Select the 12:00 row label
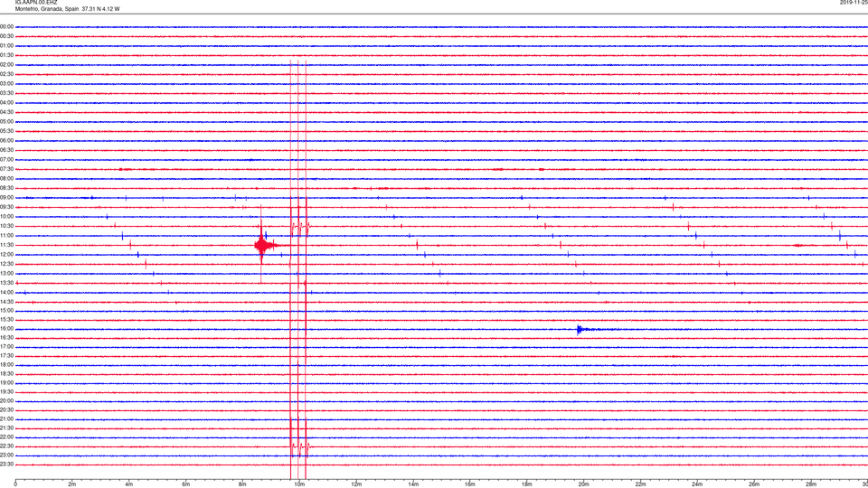 coord(6,255)
